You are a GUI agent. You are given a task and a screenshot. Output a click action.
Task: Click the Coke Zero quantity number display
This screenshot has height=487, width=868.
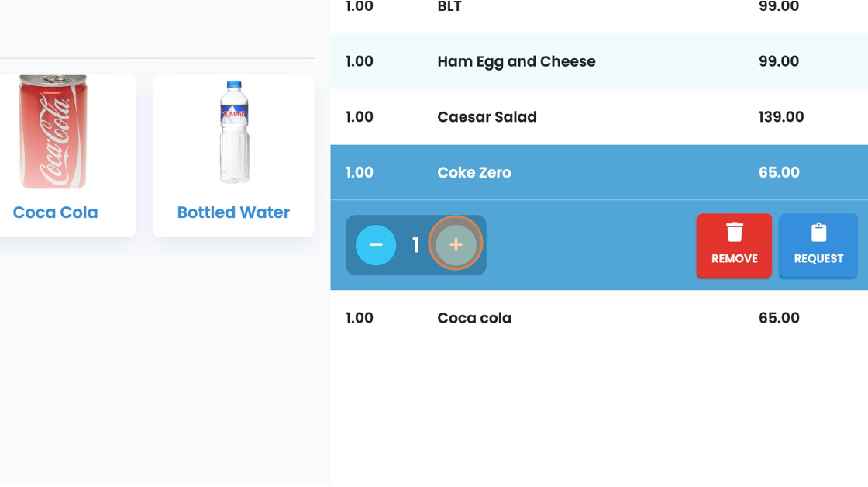tap(415, 245)
